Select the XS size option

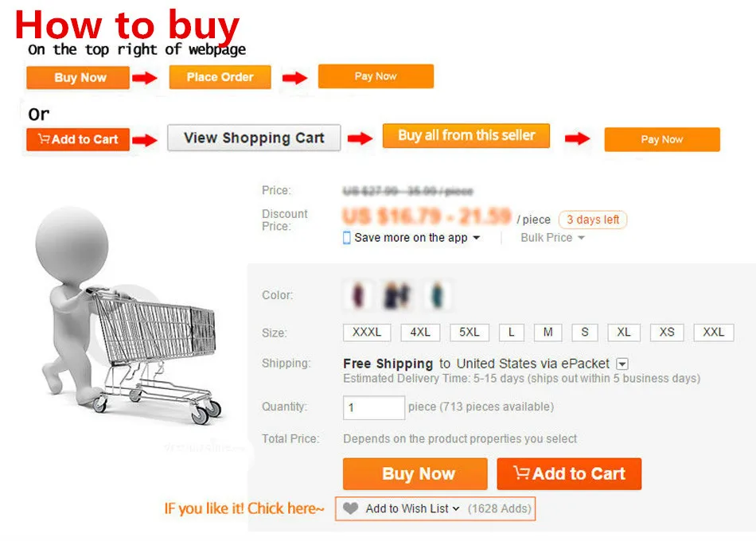click(x=667, y=333)
